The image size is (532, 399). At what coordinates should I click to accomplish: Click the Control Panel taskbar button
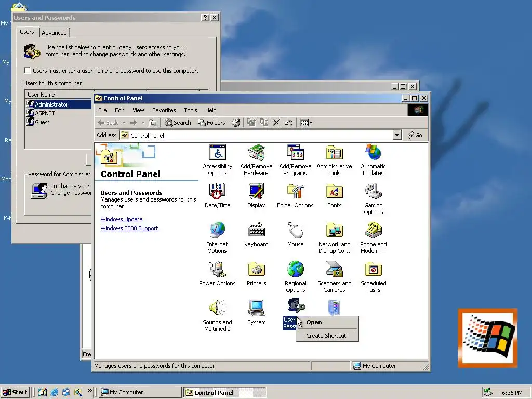click(x=224, y=392)
